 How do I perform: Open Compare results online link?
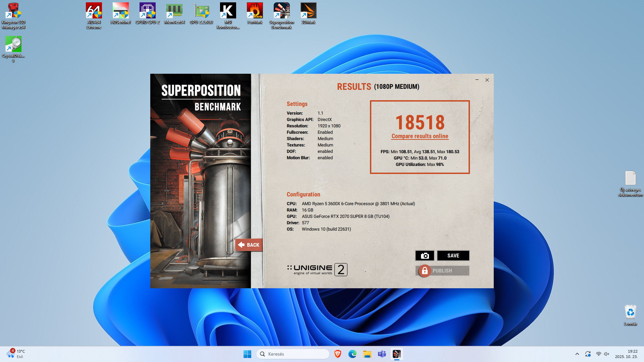pos(420,136)
